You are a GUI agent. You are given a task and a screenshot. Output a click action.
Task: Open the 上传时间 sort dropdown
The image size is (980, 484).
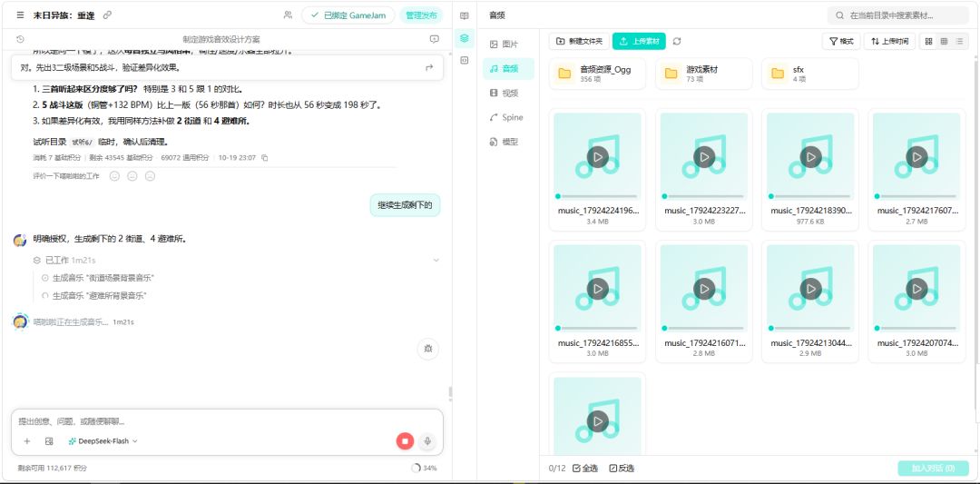(890, 41)
